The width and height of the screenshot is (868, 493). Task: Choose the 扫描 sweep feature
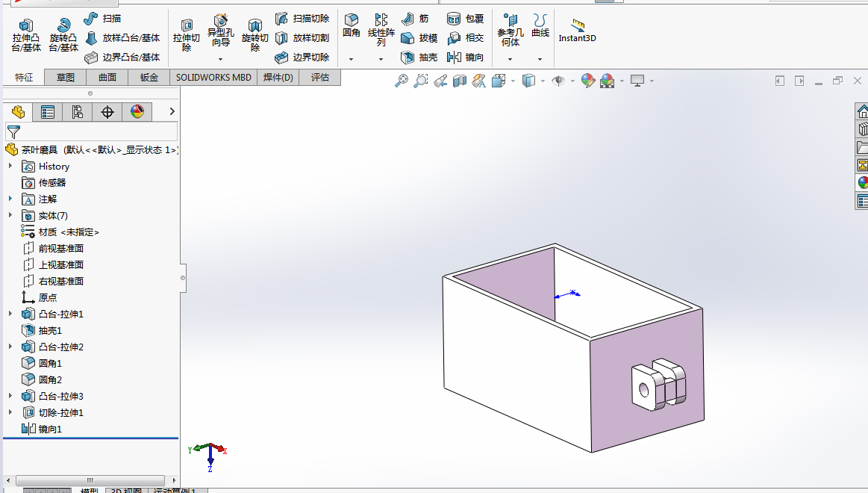point(102,18)
